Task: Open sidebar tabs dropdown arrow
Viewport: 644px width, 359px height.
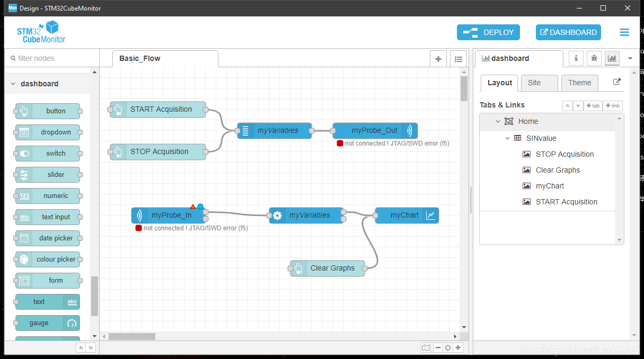Action: [630, 58]
